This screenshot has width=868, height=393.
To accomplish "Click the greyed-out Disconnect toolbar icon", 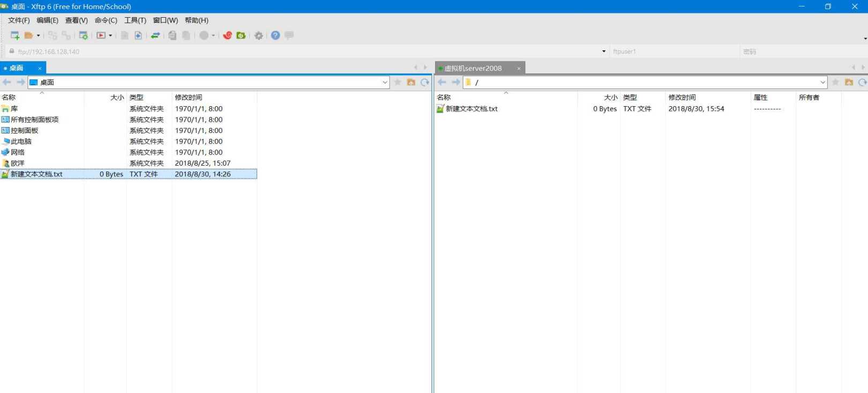I will click(x=66, y=35).
